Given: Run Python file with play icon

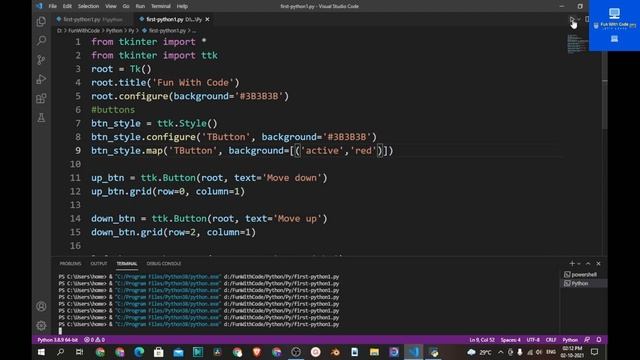Looking at the screenshot, I should click(572, 19).
